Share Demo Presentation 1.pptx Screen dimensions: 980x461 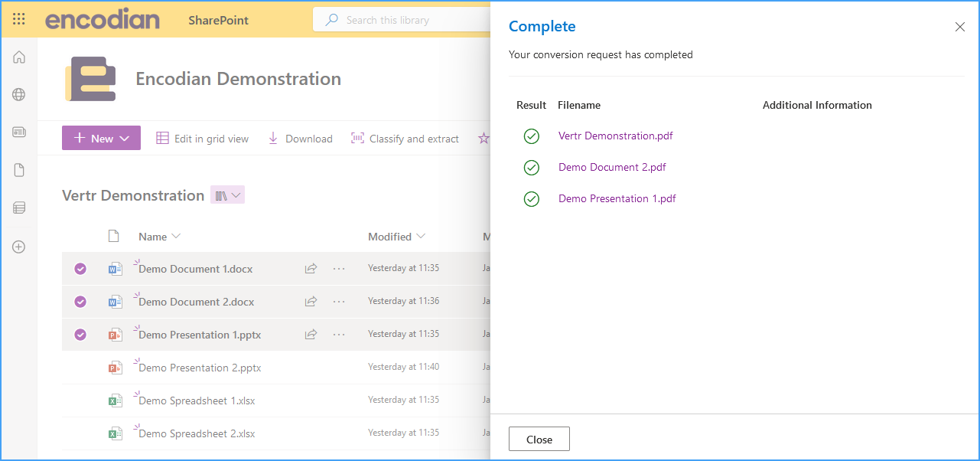point(311,335)
